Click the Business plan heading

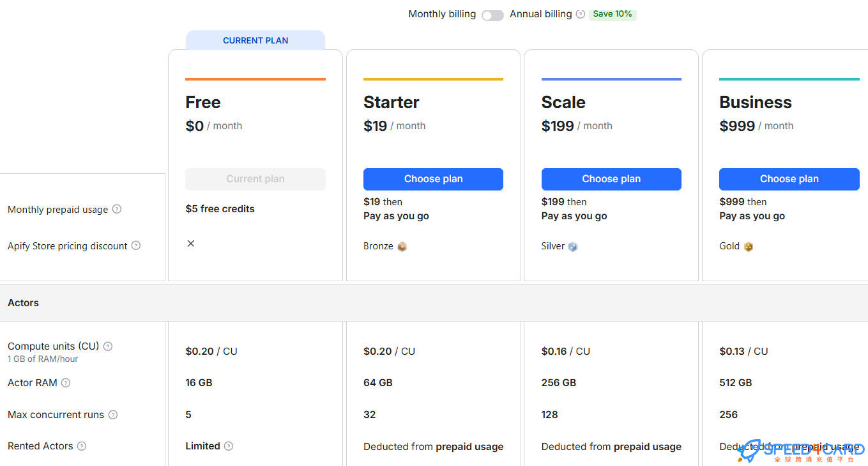(756, 102)
